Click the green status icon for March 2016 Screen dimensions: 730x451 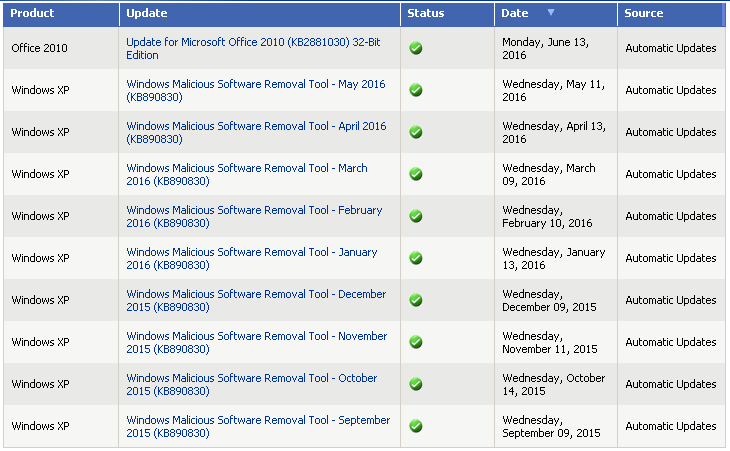point(416,174)
